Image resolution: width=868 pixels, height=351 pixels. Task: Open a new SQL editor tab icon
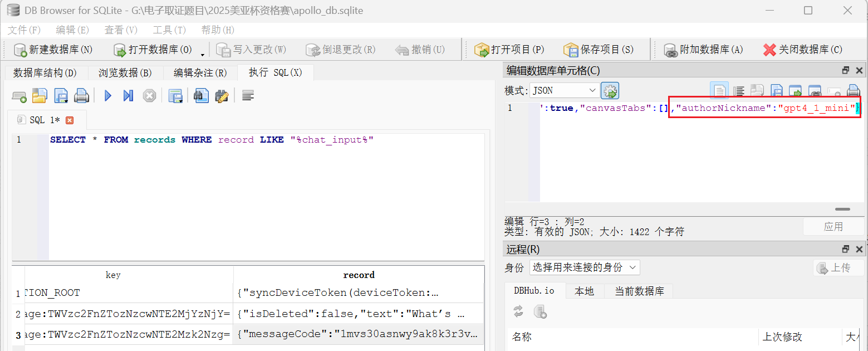click(x=19, y=96)
